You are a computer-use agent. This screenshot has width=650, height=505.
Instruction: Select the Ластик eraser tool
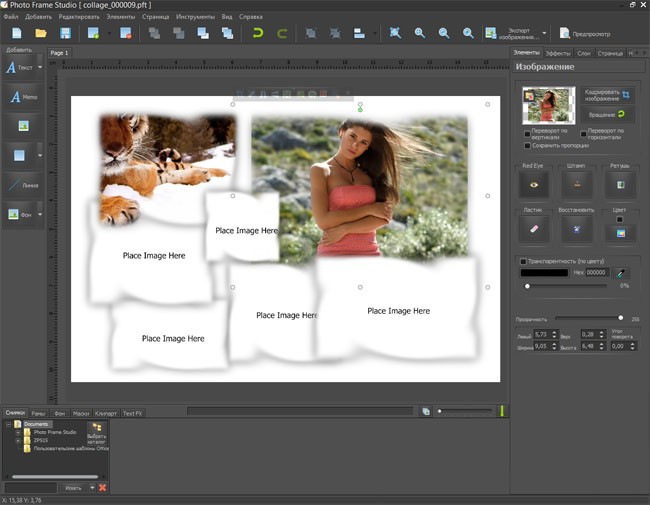(x=534, y=229)
